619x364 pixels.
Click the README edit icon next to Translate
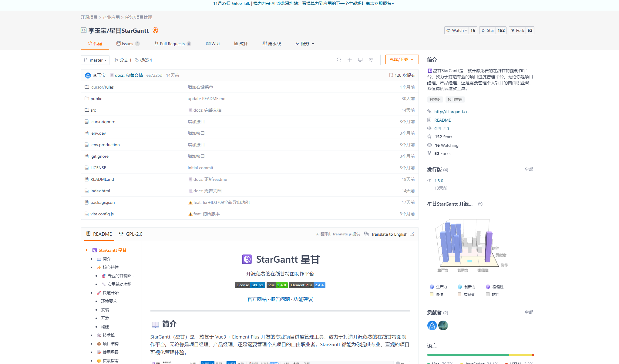(412, 234)
